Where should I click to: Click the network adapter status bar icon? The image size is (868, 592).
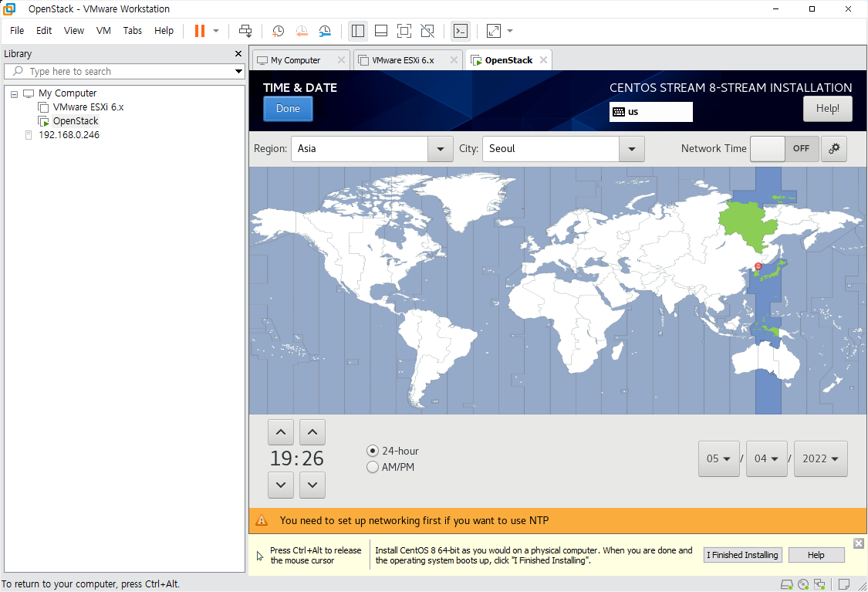819,584
